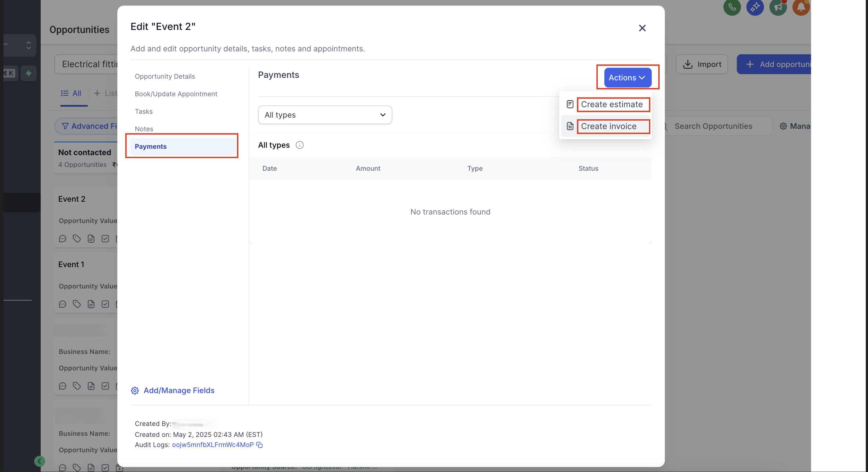Viewport: 868px width, 472px height.
Task: Click the green lightning bolt icon
Action: [x=29, y=73]
